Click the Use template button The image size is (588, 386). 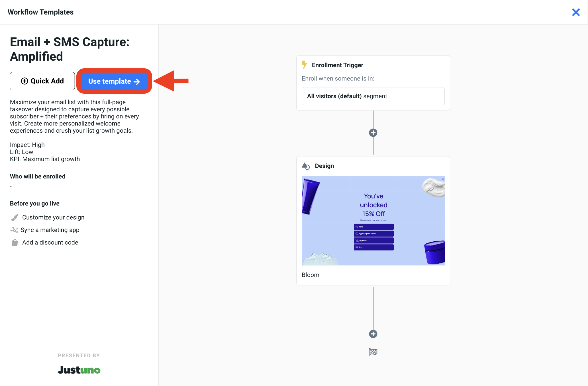114,81
